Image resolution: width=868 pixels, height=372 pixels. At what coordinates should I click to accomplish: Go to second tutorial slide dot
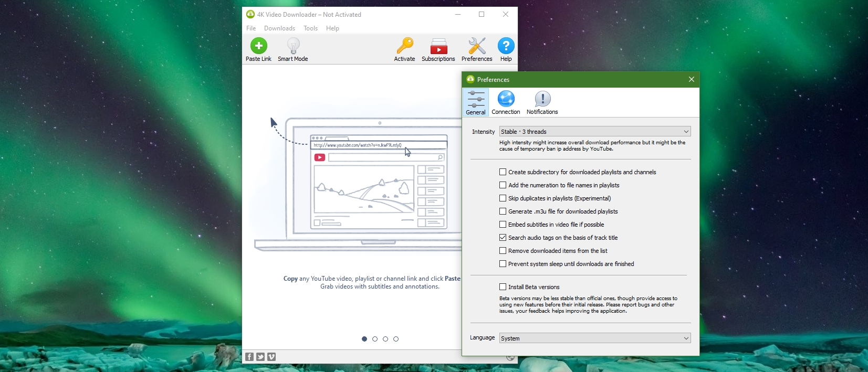375,339
